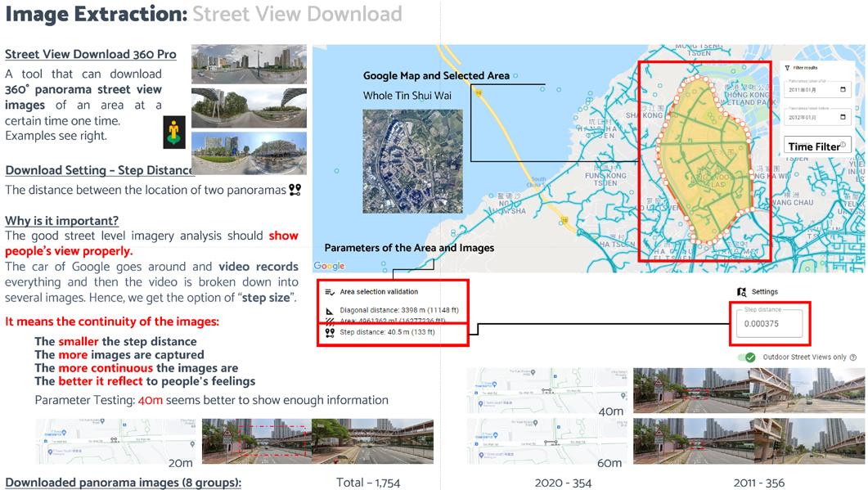Click the Step distance pins icon in validation panel
Screen dimensions: 868x490
[330, 332]
